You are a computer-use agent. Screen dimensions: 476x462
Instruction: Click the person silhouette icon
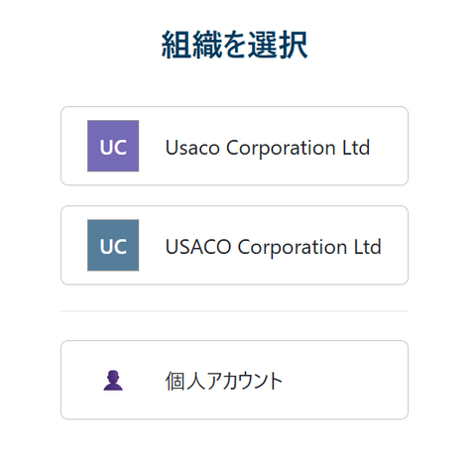113,380
